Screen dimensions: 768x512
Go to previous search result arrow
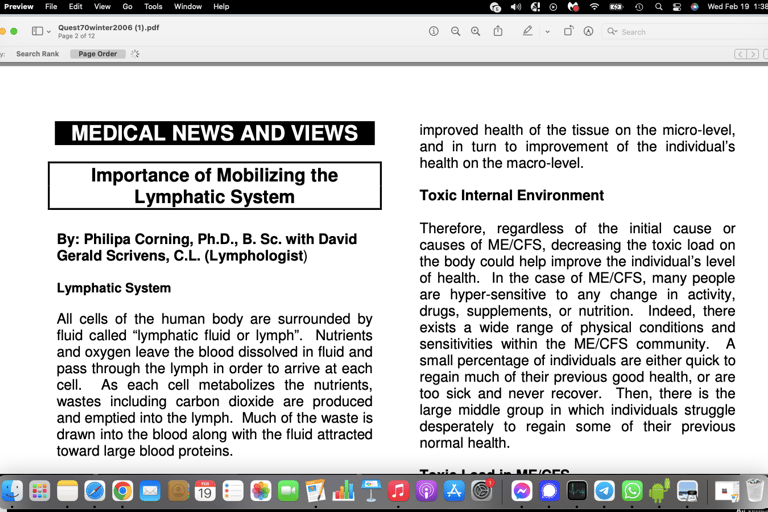(x=741, y=54)
